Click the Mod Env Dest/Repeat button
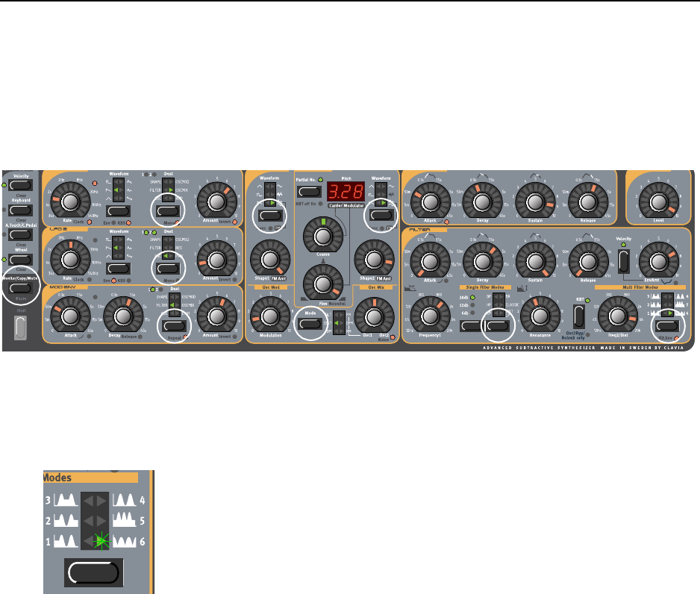 click(174, 326)
